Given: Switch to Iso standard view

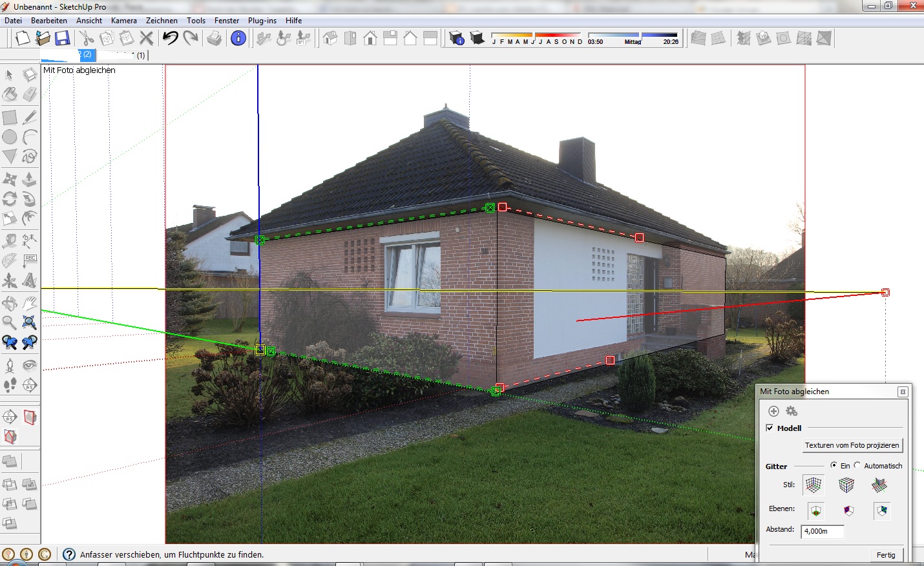Looking at the screenshot, I should (x=330, y=38).
